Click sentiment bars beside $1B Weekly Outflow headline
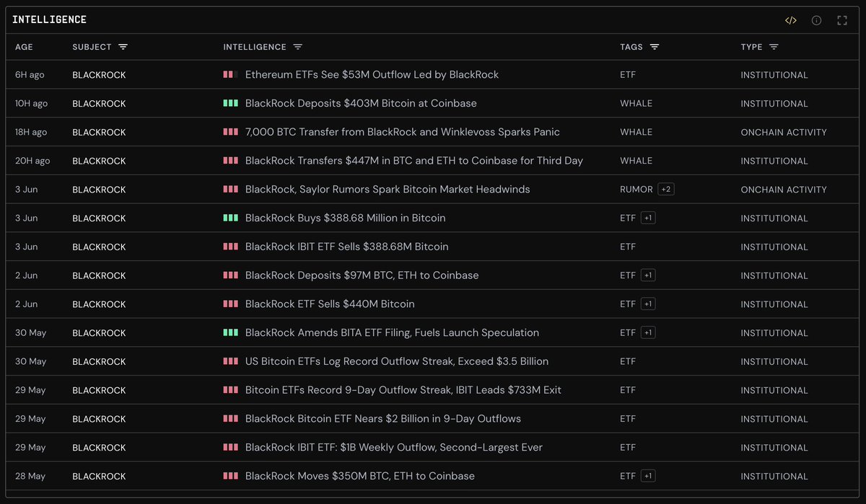Screen dimensions: 866x504 230,447
